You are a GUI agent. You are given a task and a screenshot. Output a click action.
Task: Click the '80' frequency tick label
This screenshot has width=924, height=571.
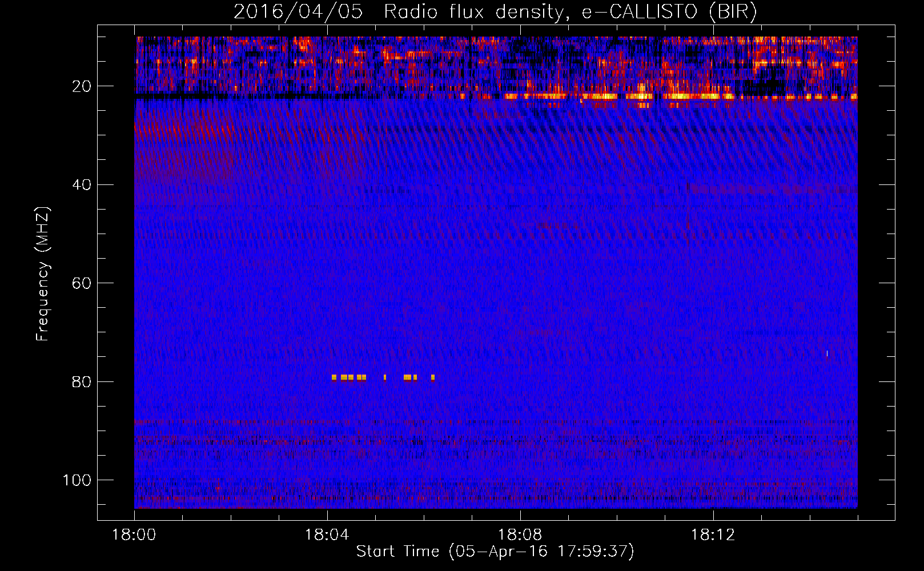(x=82, y=381)
